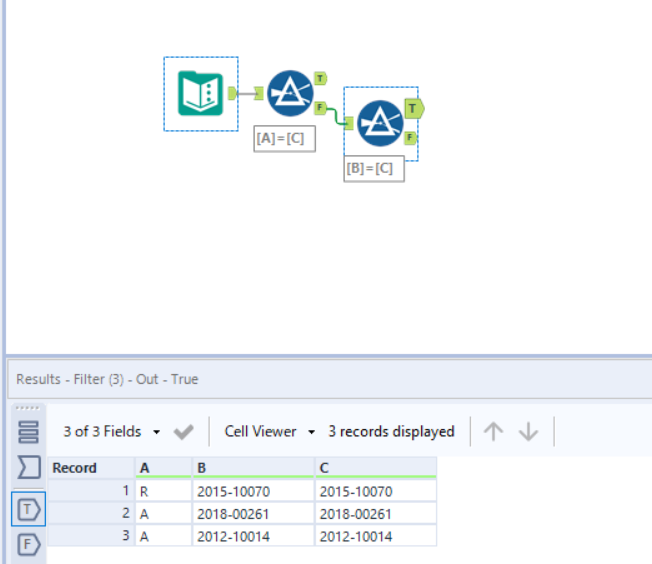Select row 3 record number cell

pos(91,536)
